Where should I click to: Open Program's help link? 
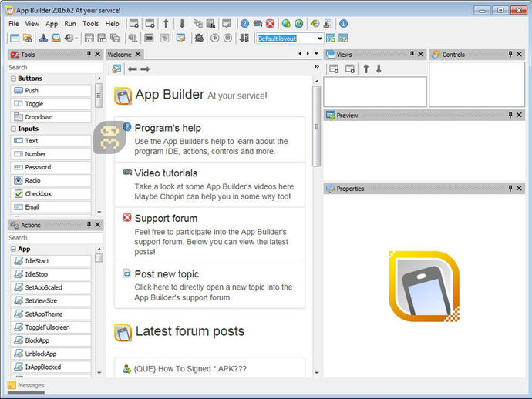[x=167, y=128]
